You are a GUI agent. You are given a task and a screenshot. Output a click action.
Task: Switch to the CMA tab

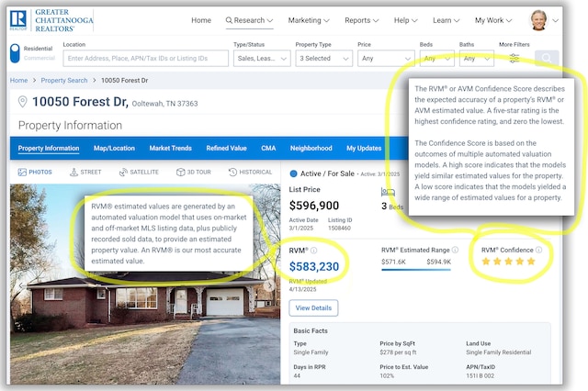(x=268, y=149)
